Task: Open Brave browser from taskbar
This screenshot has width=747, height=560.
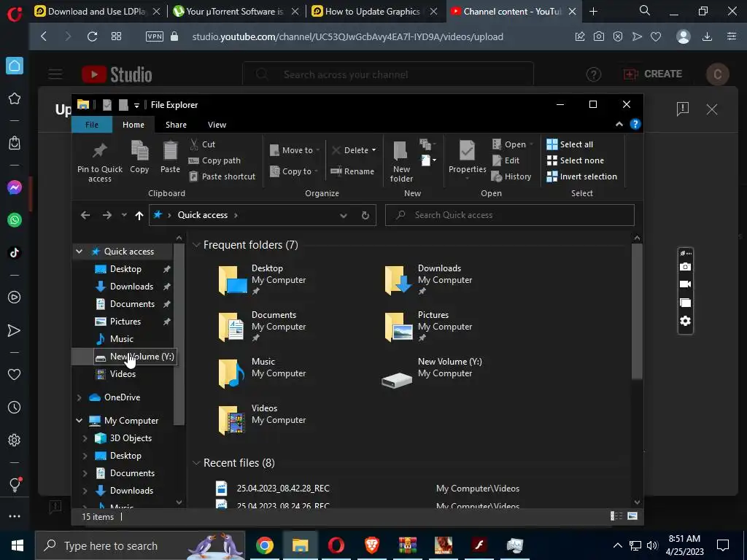Action: [371, 545]
